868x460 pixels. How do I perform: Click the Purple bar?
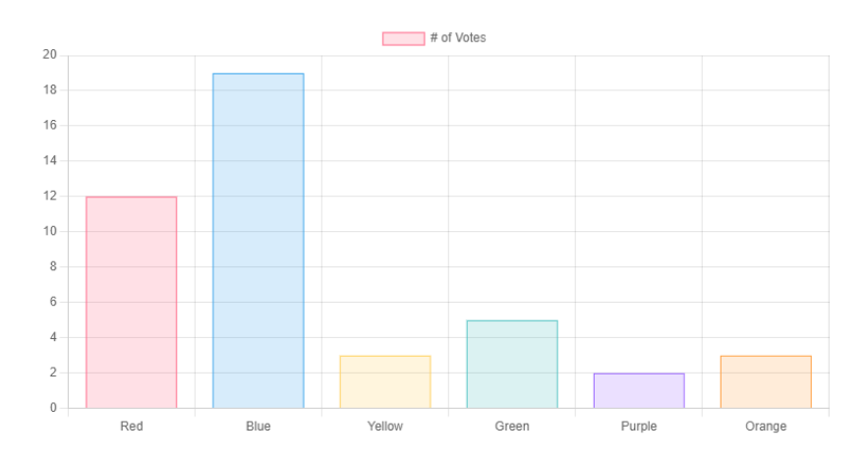639,390
